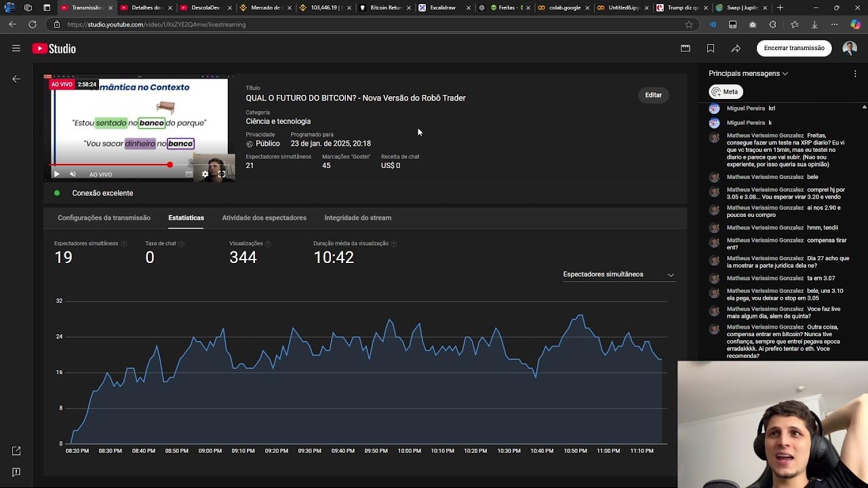868x488 pixels.
Task: Click the send feedback icon
Action: (x=16, y=472)
